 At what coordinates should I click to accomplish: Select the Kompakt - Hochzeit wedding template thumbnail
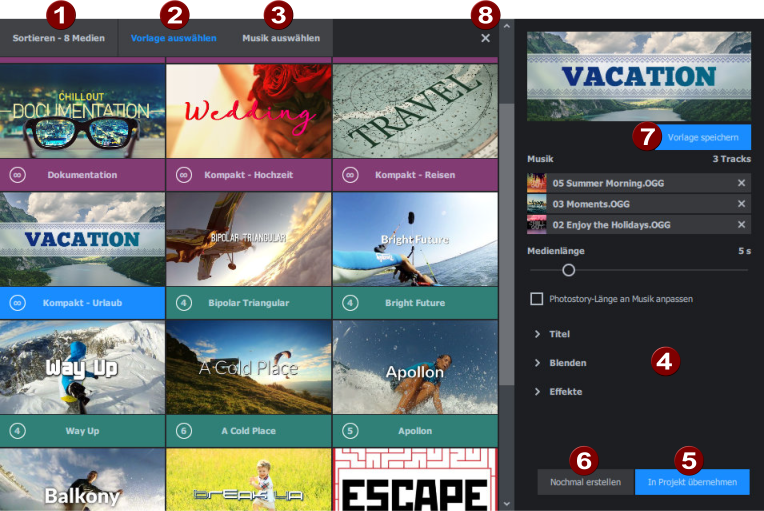248,111
